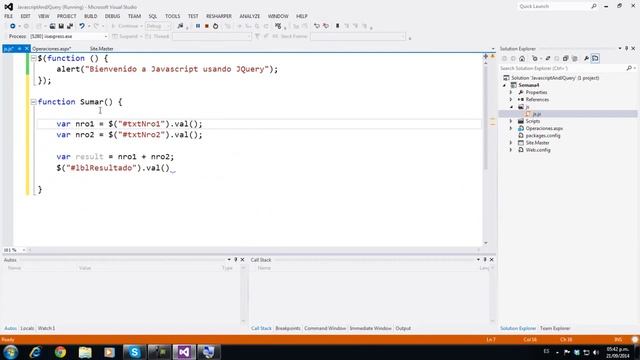
Task: Click the Collapse All icon in Solution Explorer
Action: point(566,58)
